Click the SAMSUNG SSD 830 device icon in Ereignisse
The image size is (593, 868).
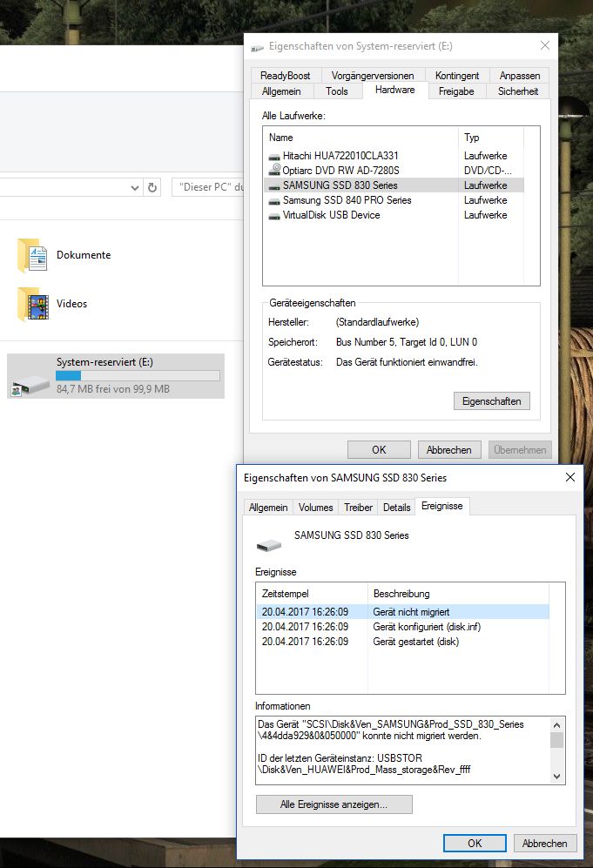pyautogui.click(x=269, y=546)
